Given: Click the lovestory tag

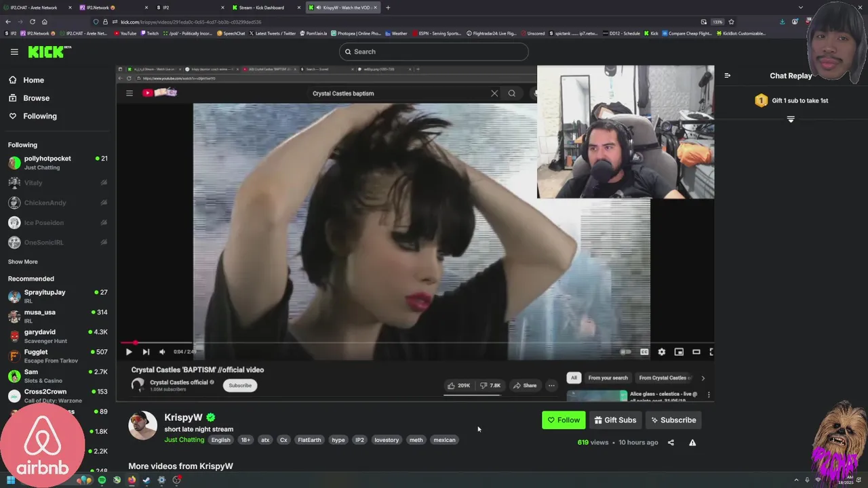Looking at the screenshot, I should pyautogui.click(x=387, y=440).
